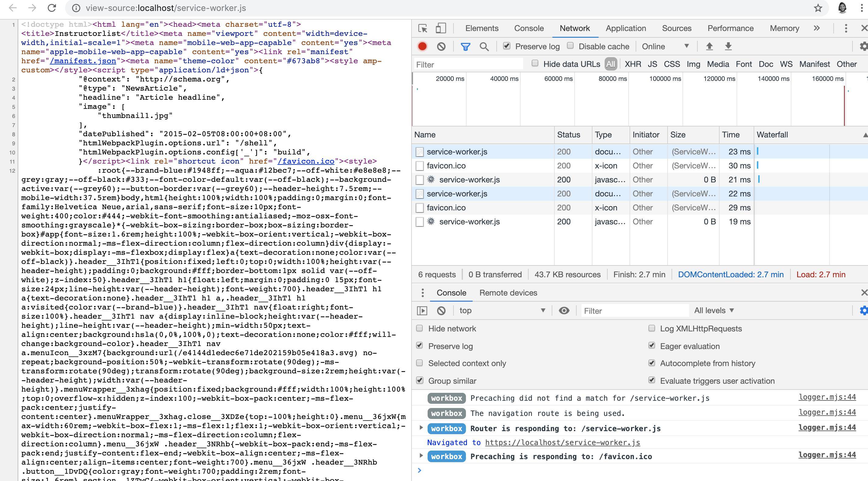
Task: Check the Hide network option
Action: point(419,328)
